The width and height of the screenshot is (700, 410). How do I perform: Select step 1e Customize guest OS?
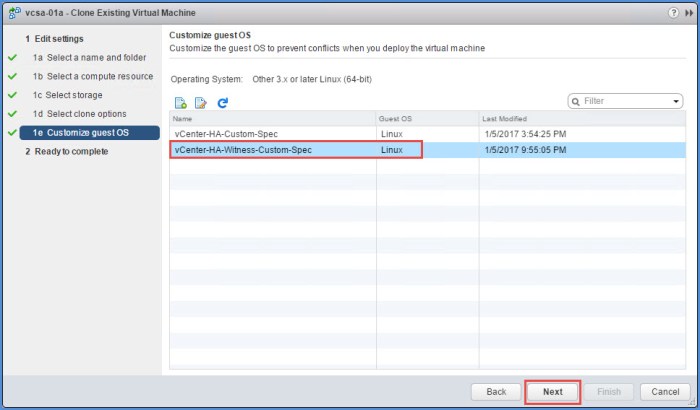coord(89,133)
